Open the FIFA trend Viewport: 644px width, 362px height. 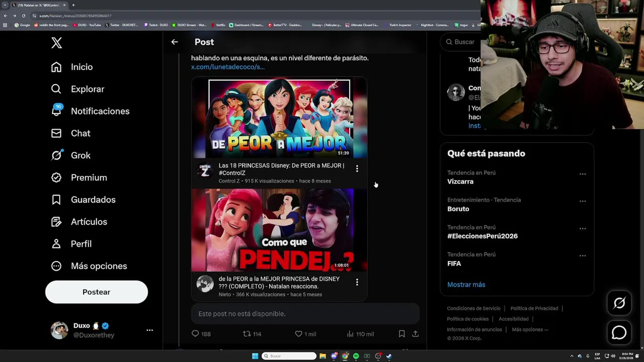coord(454,263)
